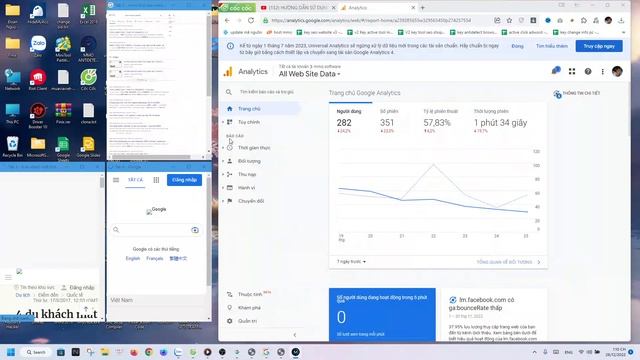Show hidden system tray icons

[534, 352]
